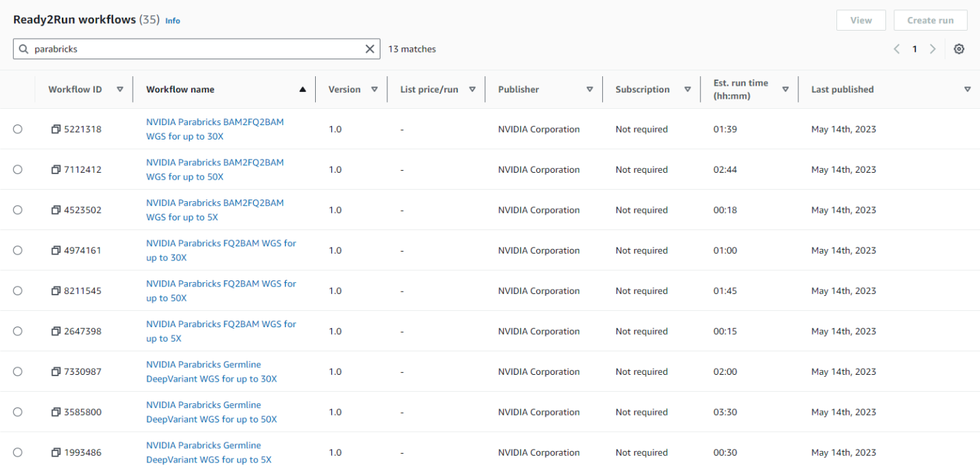
Task: Copy workflow ID 7112412
Action: pyautogui.click(x=56, y=169)
